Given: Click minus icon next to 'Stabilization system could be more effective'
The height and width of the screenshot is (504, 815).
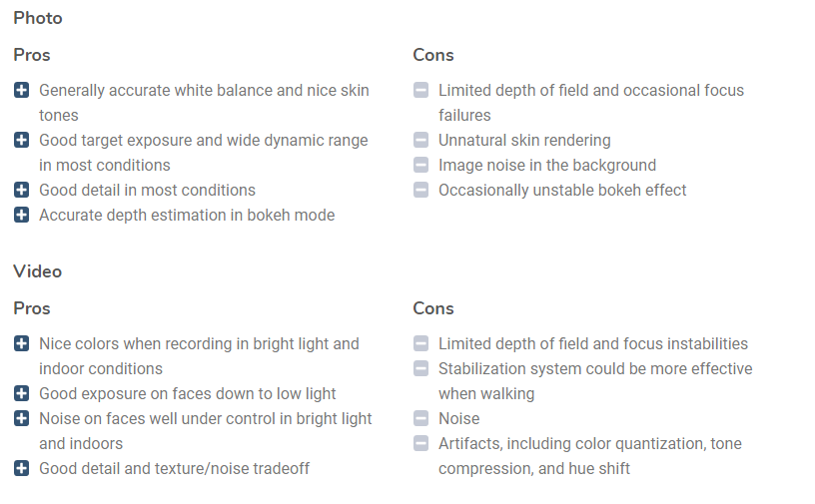Looking at the screenshot, I should (x=421, y=368).
